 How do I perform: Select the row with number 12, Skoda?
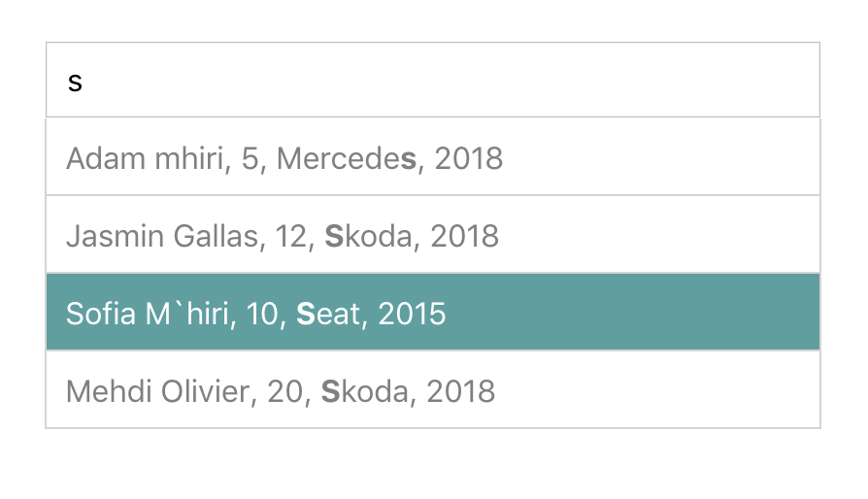[x=433, y=235]
